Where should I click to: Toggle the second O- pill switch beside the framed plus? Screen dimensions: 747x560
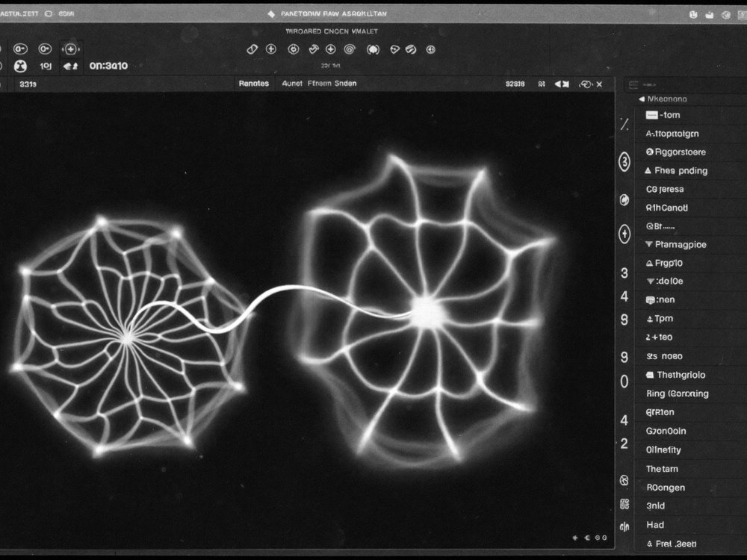coord(45,49)
